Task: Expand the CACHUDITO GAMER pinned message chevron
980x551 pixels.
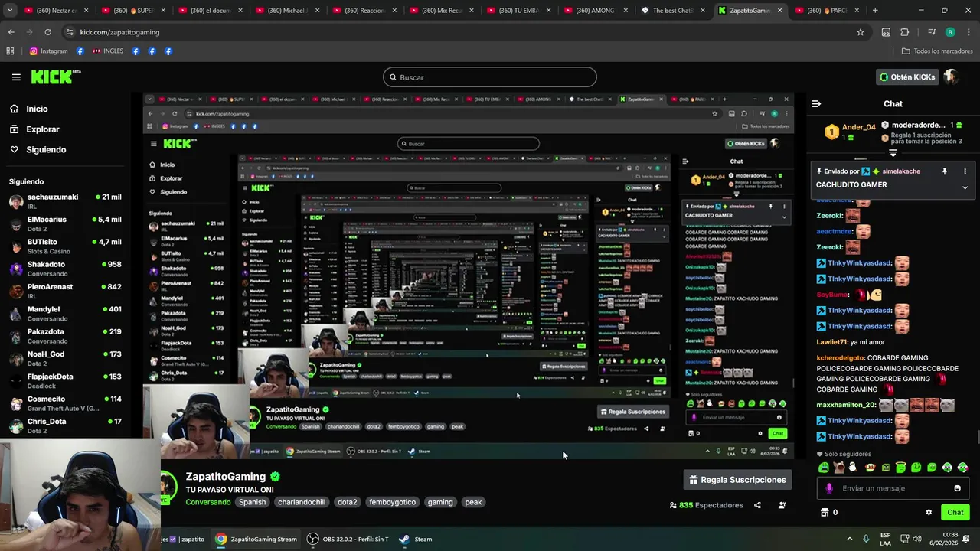Action: tap(965, 187)
